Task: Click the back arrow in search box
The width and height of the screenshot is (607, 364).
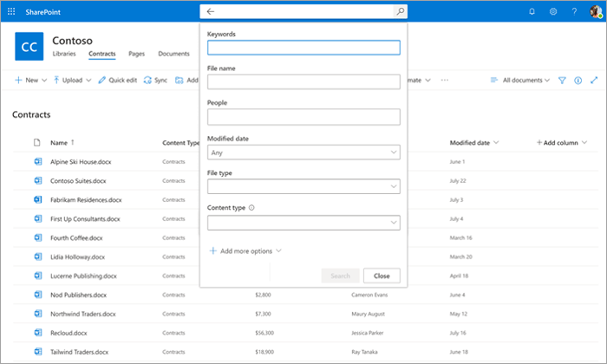Action: pos(211,12)
